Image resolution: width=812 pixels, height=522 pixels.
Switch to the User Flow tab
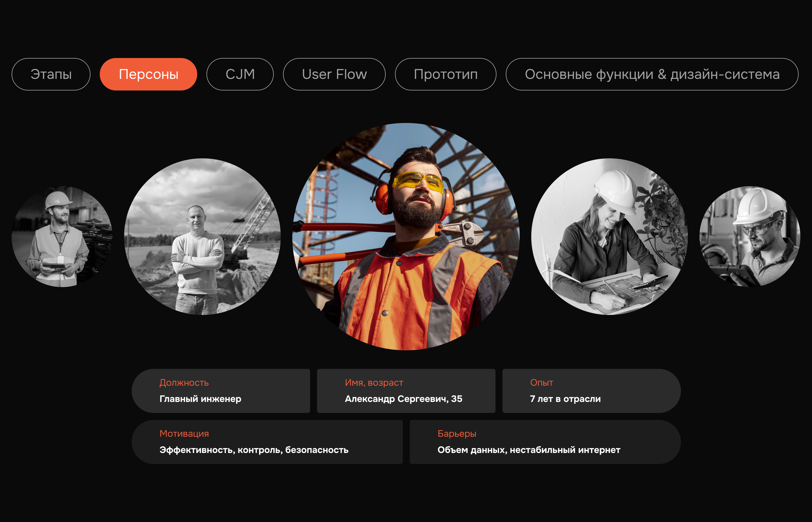coord(334,74)
